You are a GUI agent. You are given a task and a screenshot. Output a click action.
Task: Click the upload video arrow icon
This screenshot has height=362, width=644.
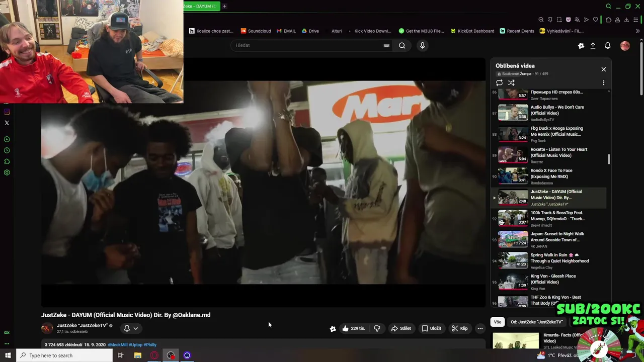pos(593,45)
